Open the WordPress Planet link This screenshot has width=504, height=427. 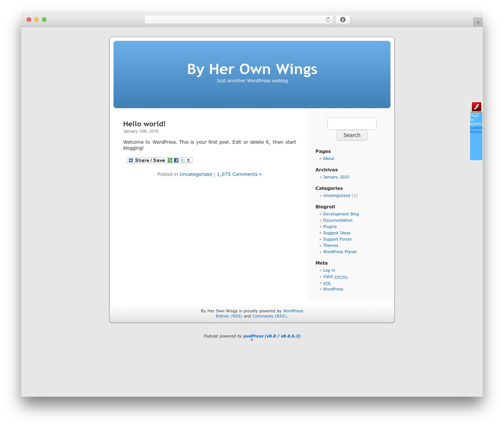point(340,252)
